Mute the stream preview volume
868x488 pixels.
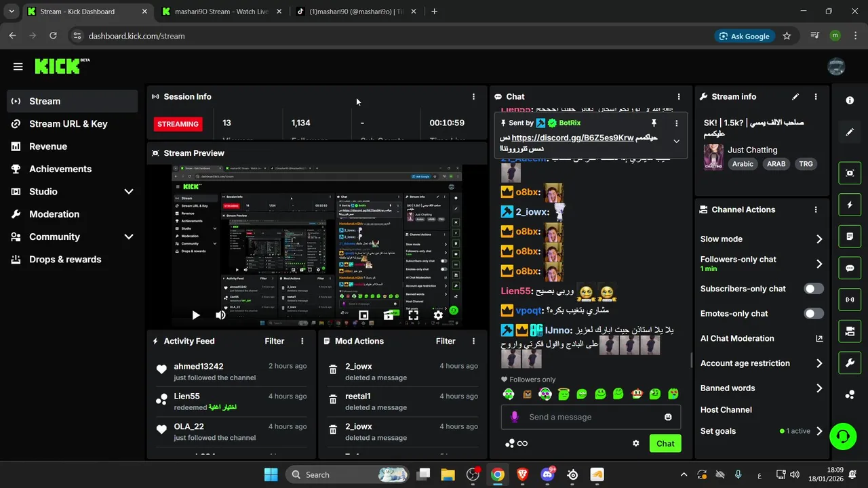220,315
